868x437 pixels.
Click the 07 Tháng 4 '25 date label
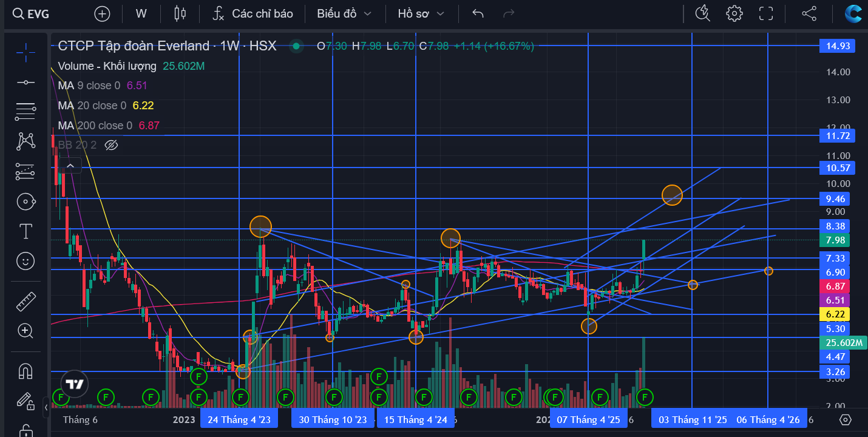click(588, 419)
